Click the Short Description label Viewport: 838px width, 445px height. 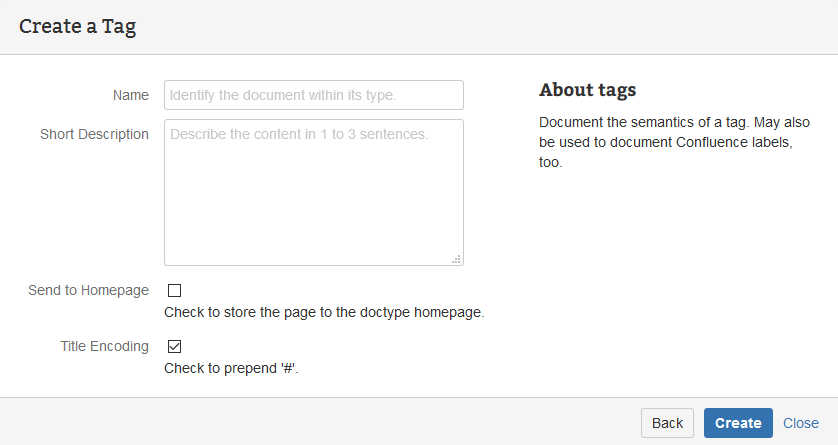pyautogui.click(x=94, y=134)
